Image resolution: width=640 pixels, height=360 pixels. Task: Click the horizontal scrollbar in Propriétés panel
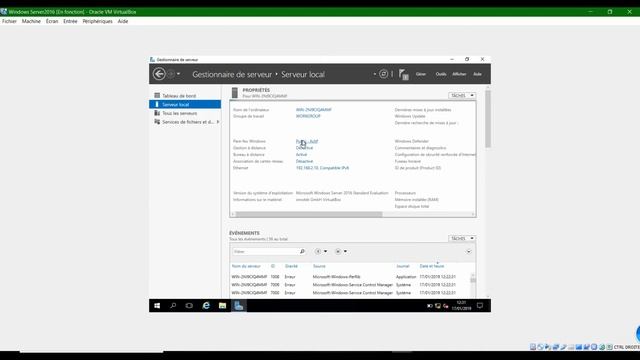coord(309,214)
